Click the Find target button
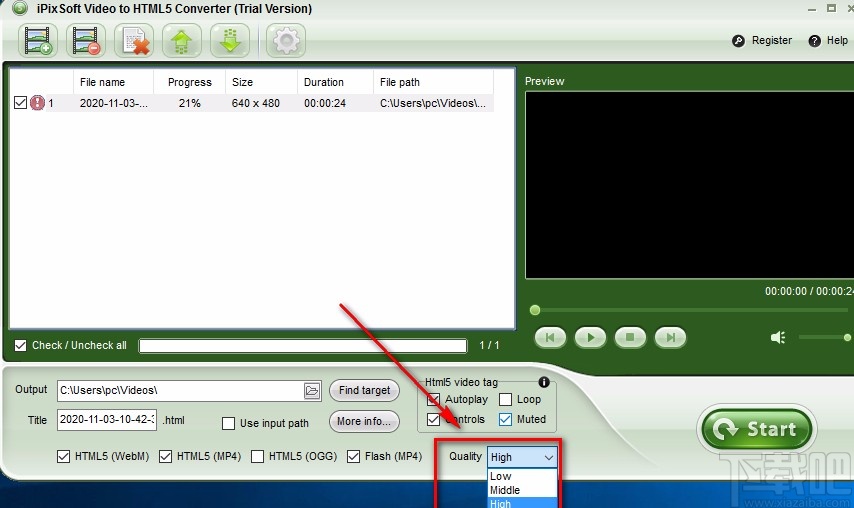The height and width of the screenshot is (508, 854). click(364, 390)
